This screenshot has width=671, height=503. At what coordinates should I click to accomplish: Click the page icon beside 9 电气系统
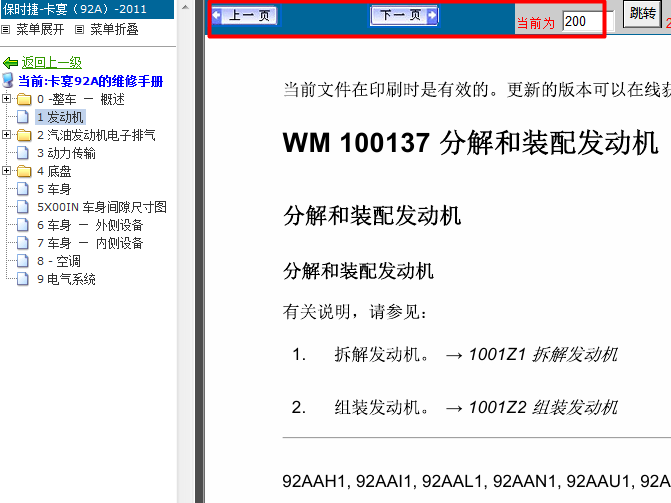[x=23, y=279]
